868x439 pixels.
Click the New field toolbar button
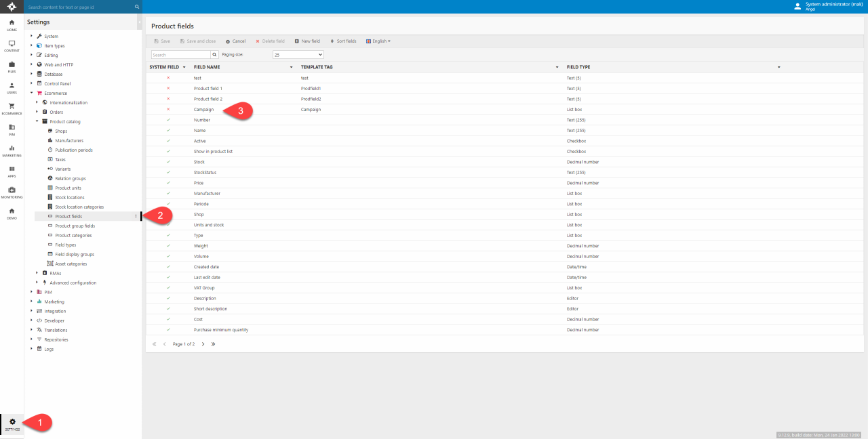(x=307, y=41)
